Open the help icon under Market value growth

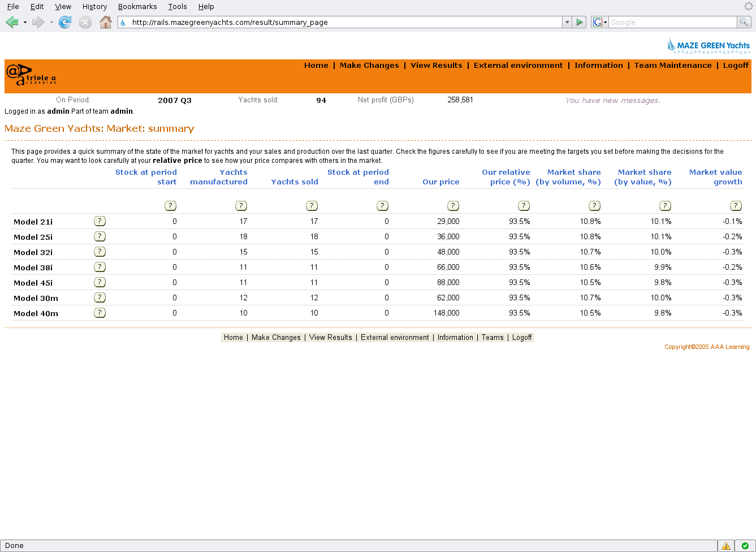point(736,205)
